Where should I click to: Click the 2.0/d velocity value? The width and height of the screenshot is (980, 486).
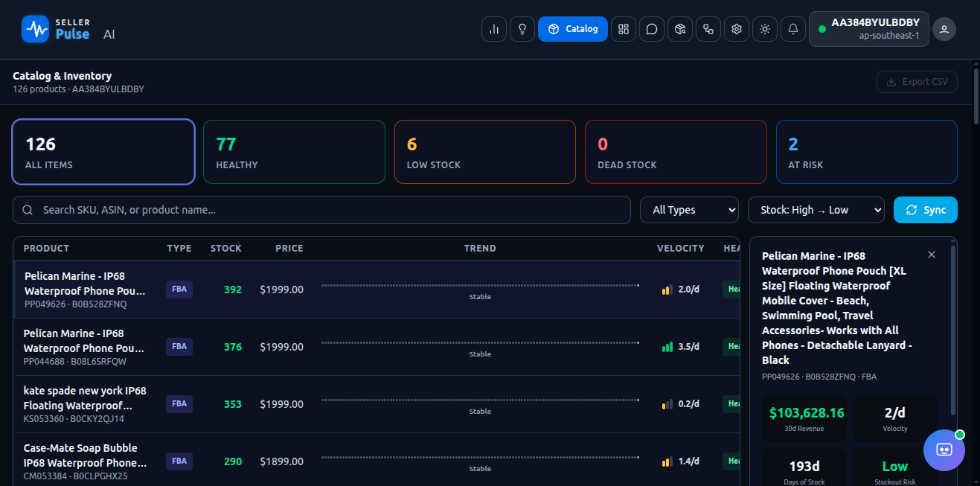pyautogui.click(x=689, y=290)
